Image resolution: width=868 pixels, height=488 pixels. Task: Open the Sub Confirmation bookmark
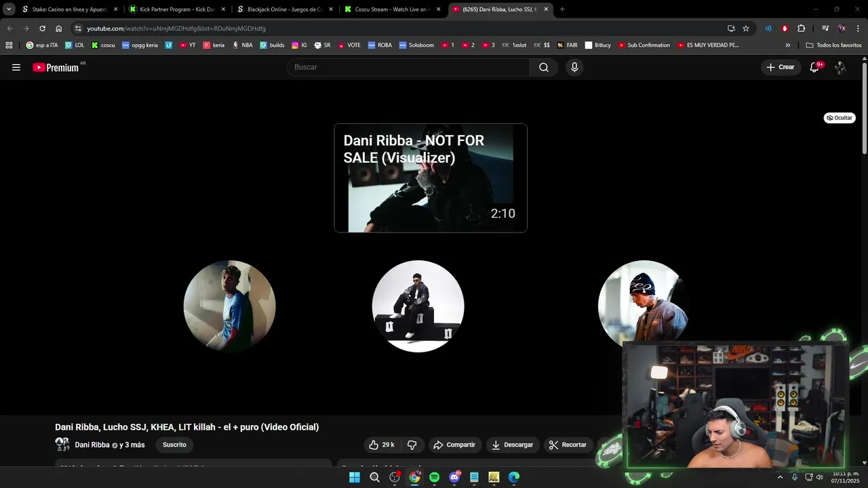(644, 45)
